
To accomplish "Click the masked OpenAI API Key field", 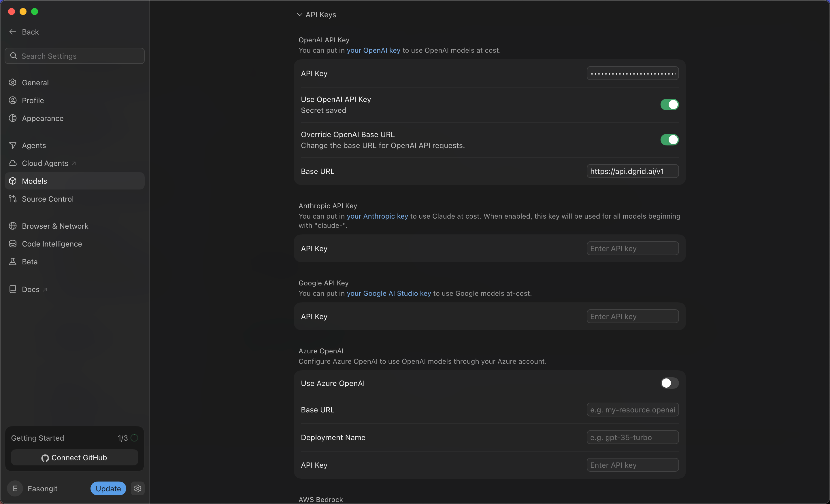I will click(x=633, y=73).
